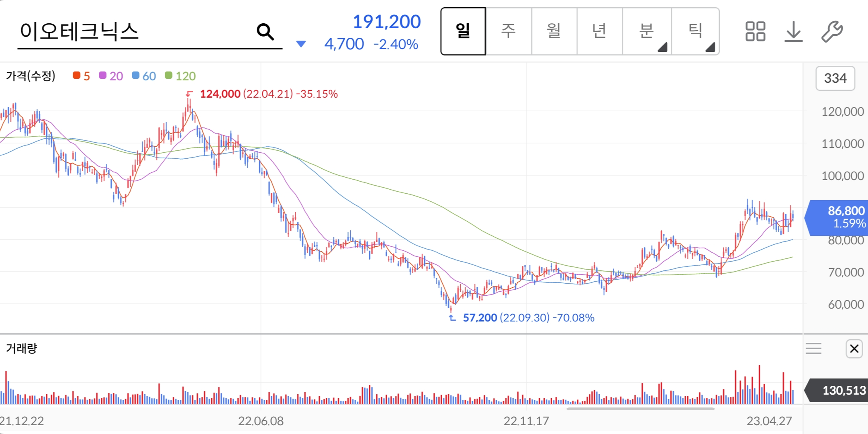Viewport: 868px width, 434px height.
Task: Expand the blue triangle next to stock name
Action: pyautogui.click(x=301, y=44)
